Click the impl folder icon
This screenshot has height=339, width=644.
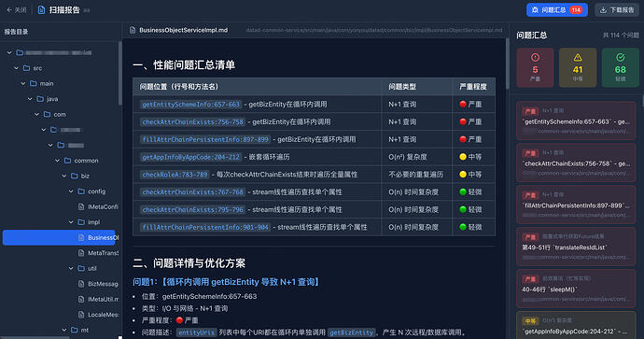coord(81,222)
